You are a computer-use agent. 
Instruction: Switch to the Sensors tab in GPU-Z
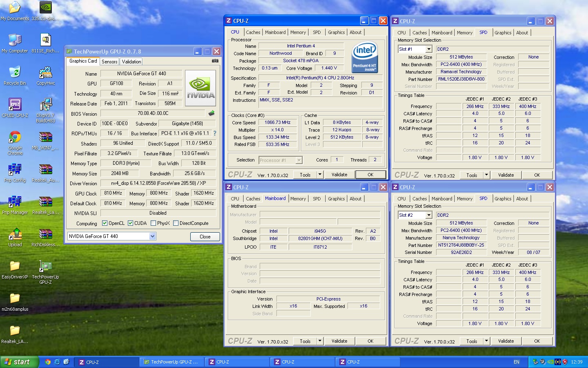(109, 62)
